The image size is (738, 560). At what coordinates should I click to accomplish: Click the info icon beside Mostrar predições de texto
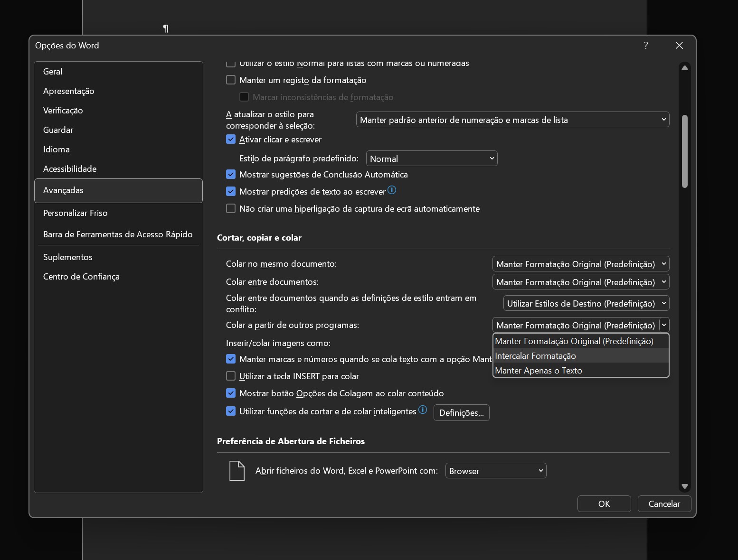coord(392,190)
